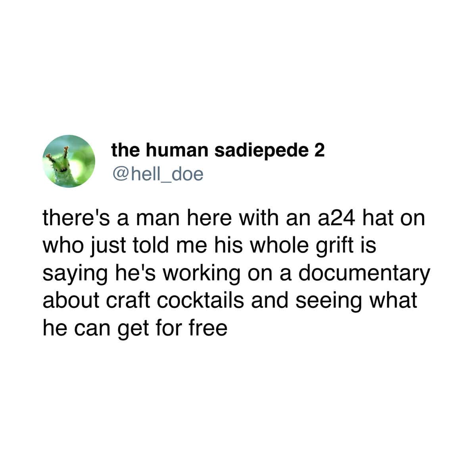Open the @hell_doe handle link

point(157,174)
